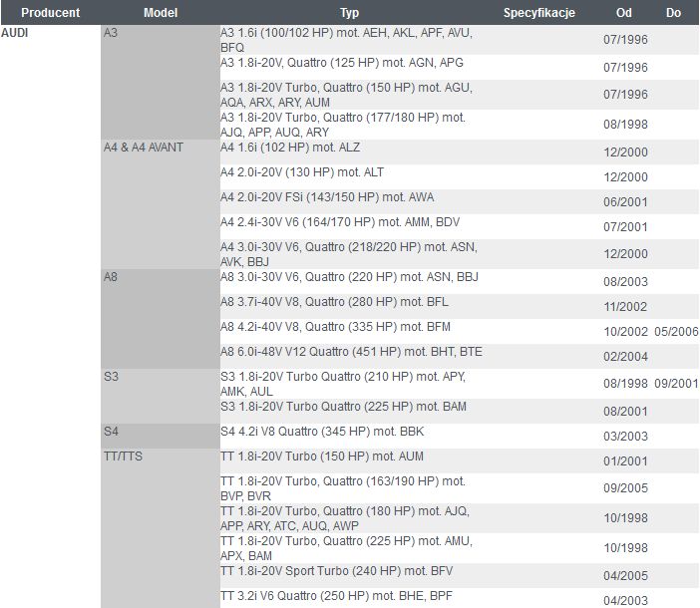Click TT 3.2i V6 Quattro (250 HP)

pos(336,596)
